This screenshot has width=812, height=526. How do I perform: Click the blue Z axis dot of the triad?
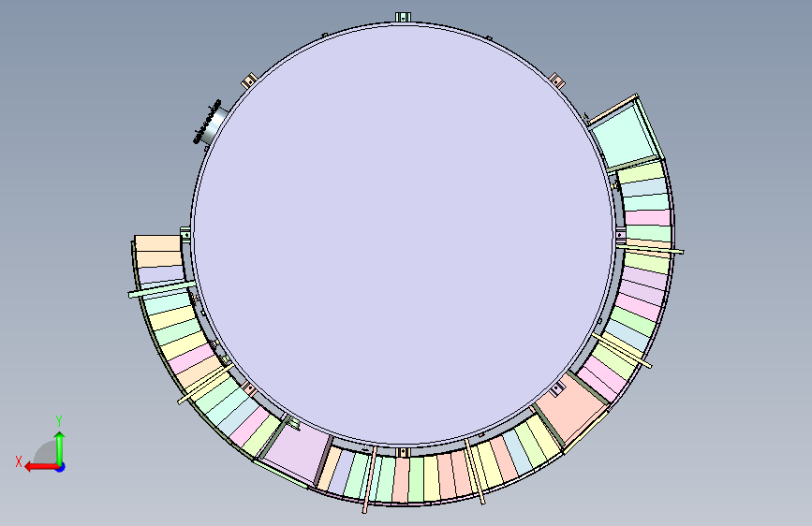tap(61, 467)
